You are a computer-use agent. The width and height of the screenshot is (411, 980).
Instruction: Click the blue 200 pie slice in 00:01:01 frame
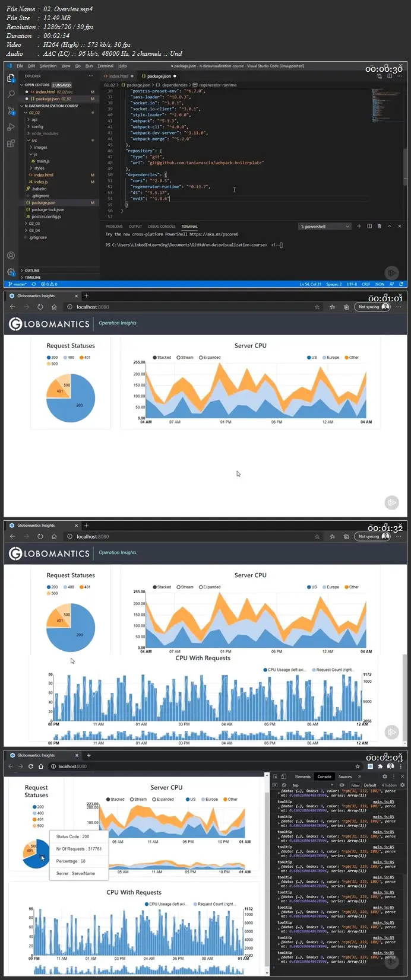[x=79, y=405]
